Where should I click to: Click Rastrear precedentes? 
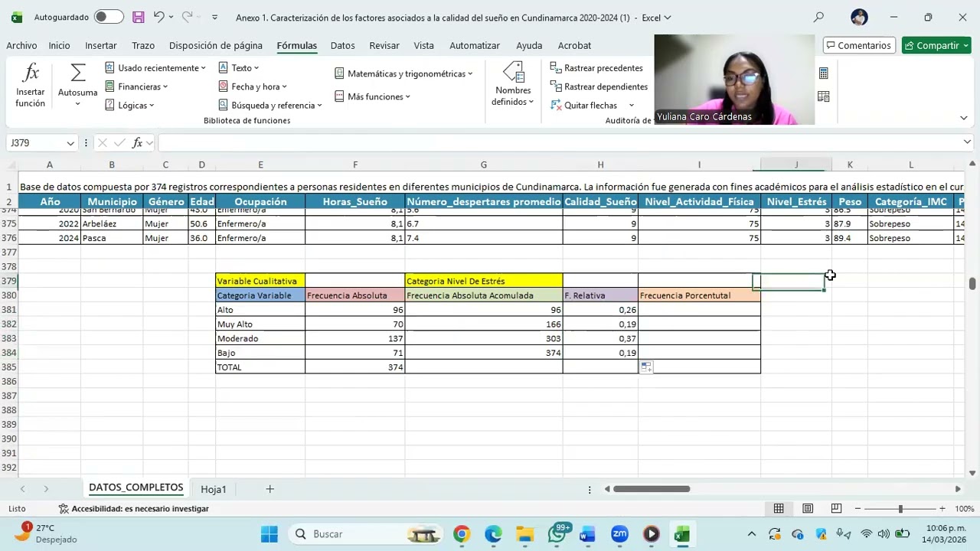(x=596, y=68)
